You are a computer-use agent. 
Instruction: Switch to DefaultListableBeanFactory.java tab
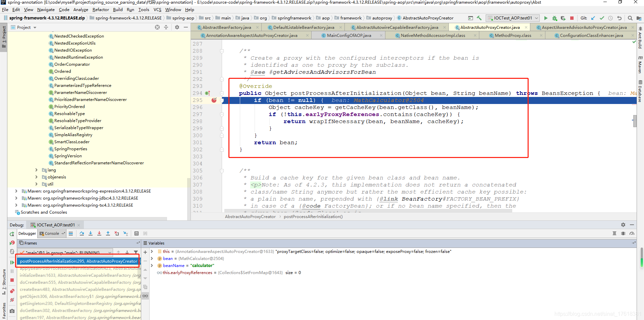tap(304, 28)
